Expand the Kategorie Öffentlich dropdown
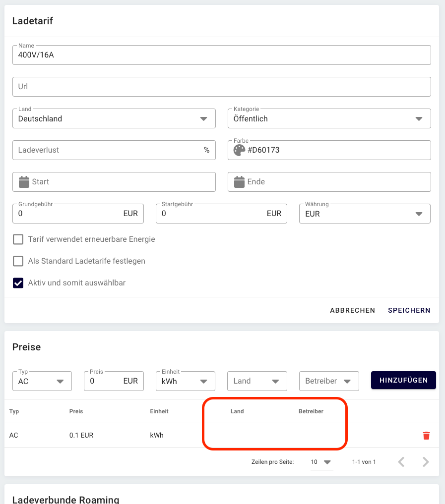 click(329, 118)
